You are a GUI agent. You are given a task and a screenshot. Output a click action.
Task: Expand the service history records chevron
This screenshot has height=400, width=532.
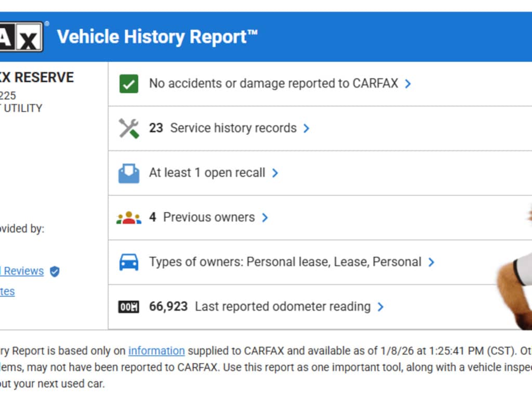pos(307,128)
